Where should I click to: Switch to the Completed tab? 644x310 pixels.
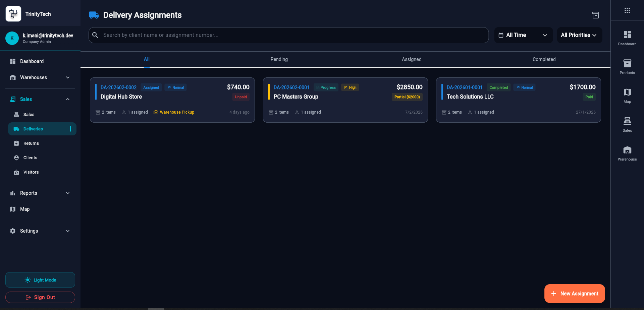(544, 59)
